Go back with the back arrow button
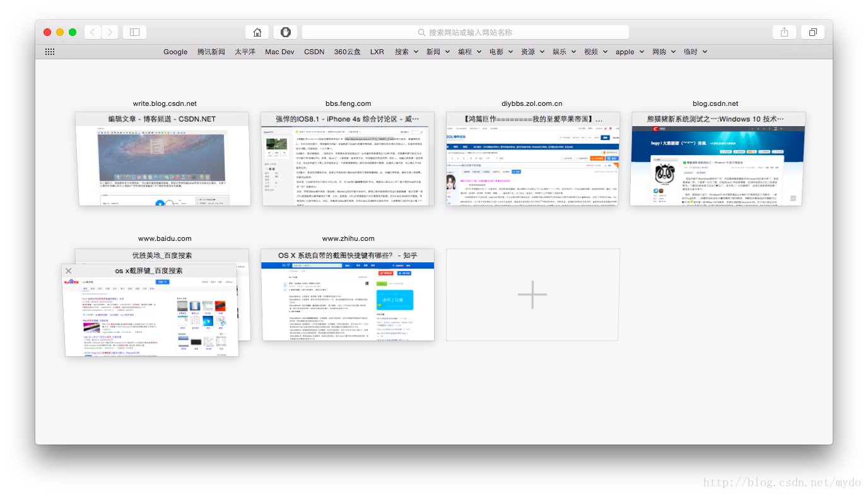This screenshot has width=868, height=495. [93, 32]
